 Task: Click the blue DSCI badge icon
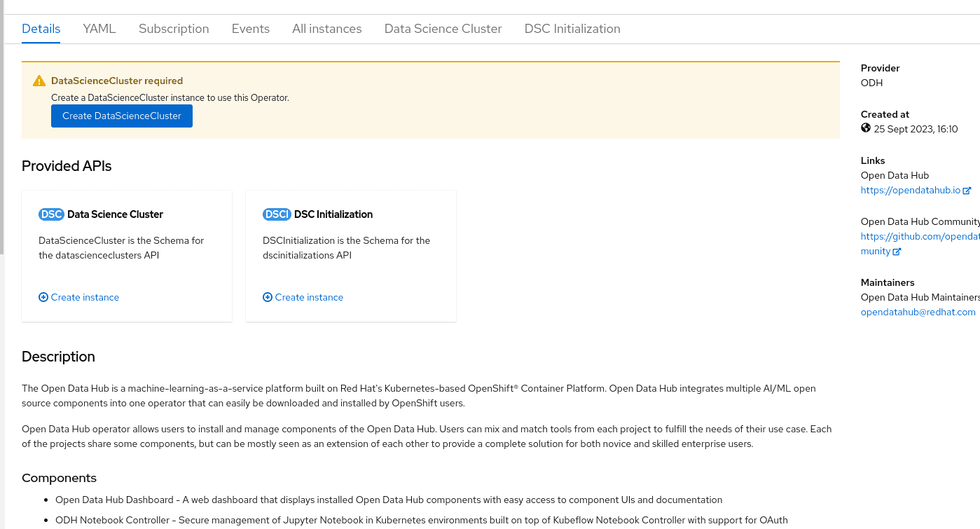pyautogui.click(x=277, y=214)
